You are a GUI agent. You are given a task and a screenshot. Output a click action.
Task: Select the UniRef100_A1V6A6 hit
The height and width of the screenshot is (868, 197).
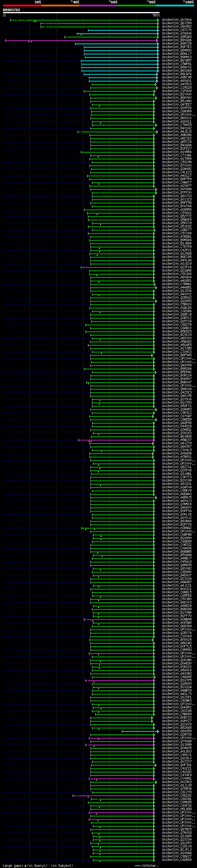(176, 853)
